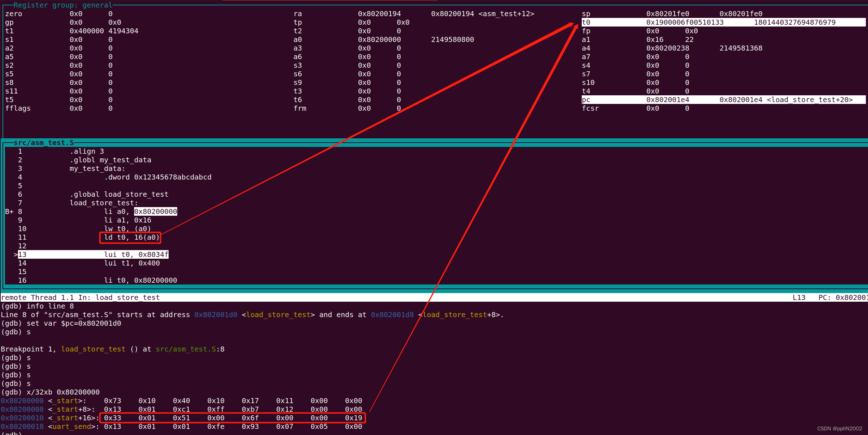
Task: Select the t1 register value 0x400000
Action: point(86,31)
